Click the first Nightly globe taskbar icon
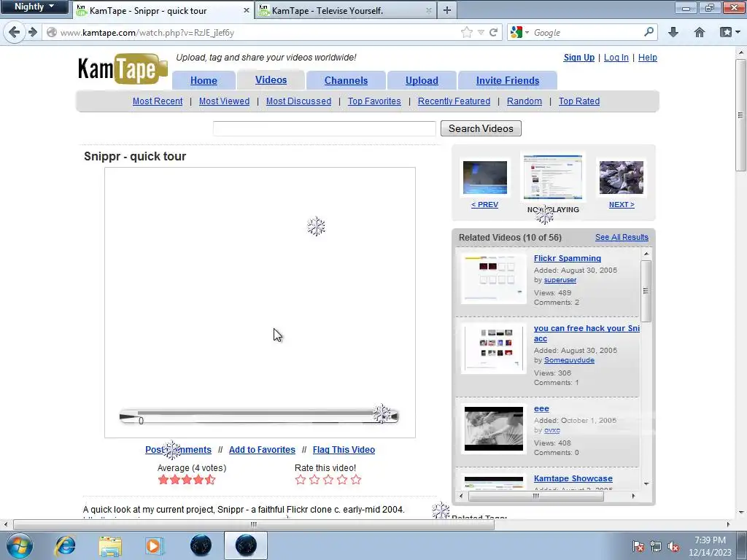This screenshot has height=560, width=747. pyautogui.click(x=201, y=545)
